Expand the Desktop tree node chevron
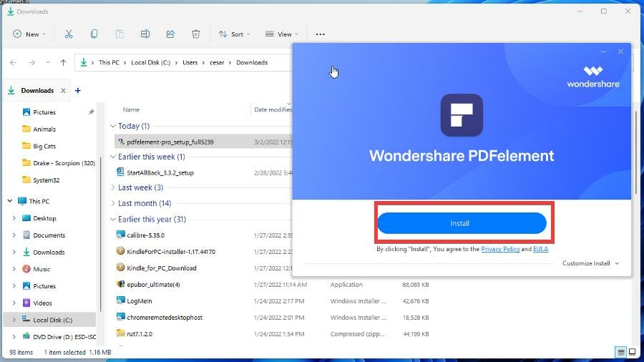 (x=14, y=218)
